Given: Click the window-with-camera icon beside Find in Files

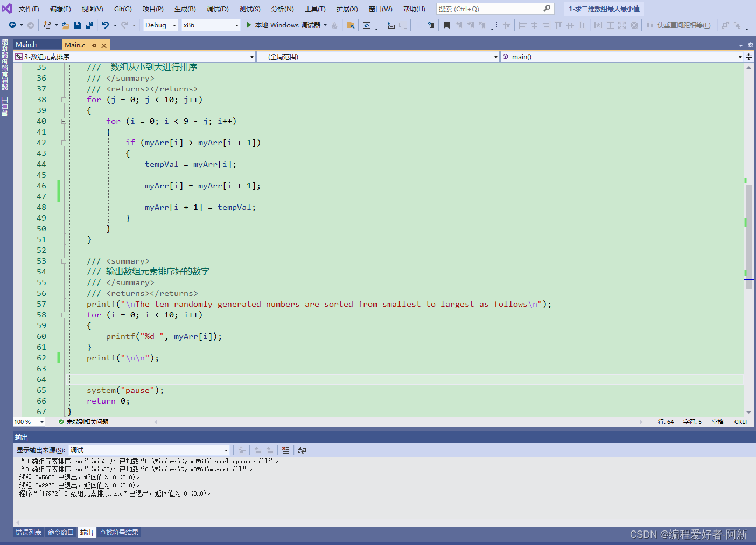Looking at the screenshot, I should (367, 25).
